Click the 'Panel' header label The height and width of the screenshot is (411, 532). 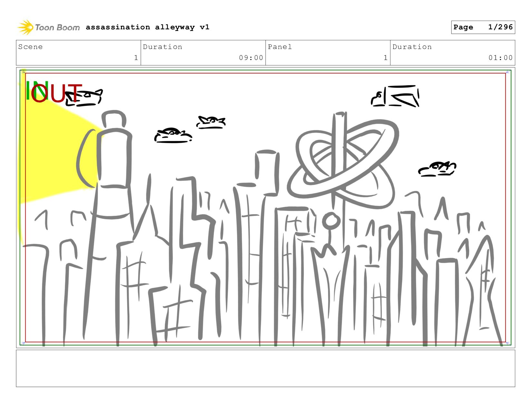point(280,47)
